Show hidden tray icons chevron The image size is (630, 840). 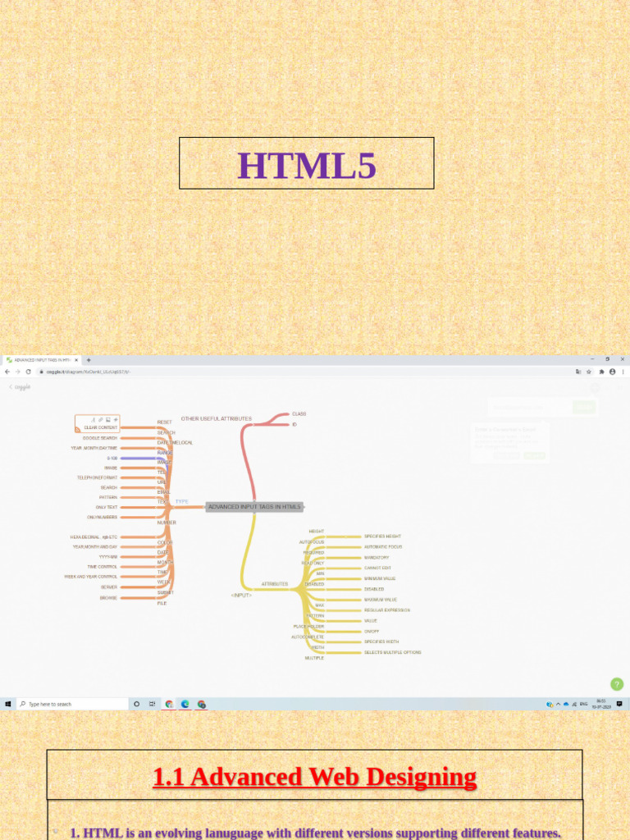point(558,704)
